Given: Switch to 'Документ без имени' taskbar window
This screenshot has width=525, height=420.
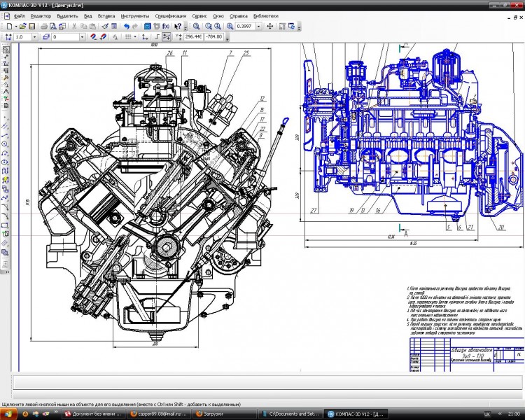Looking at the screenshot, I should coord(94,414).
